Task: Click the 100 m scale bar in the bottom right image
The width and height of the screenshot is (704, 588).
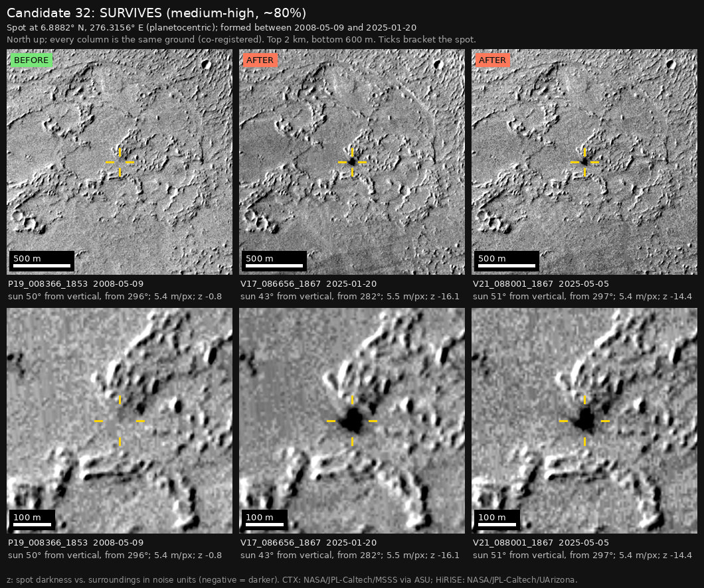Action: click(x=497, y=520)
